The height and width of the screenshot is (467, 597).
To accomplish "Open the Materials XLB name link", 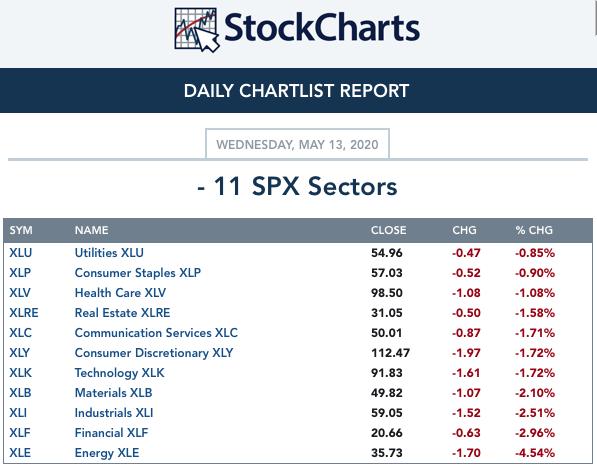I will [x=113, y=393].
